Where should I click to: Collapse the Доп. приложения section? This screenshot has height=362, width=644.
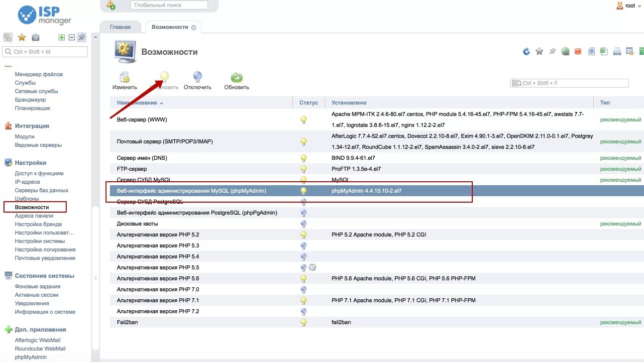40,330
